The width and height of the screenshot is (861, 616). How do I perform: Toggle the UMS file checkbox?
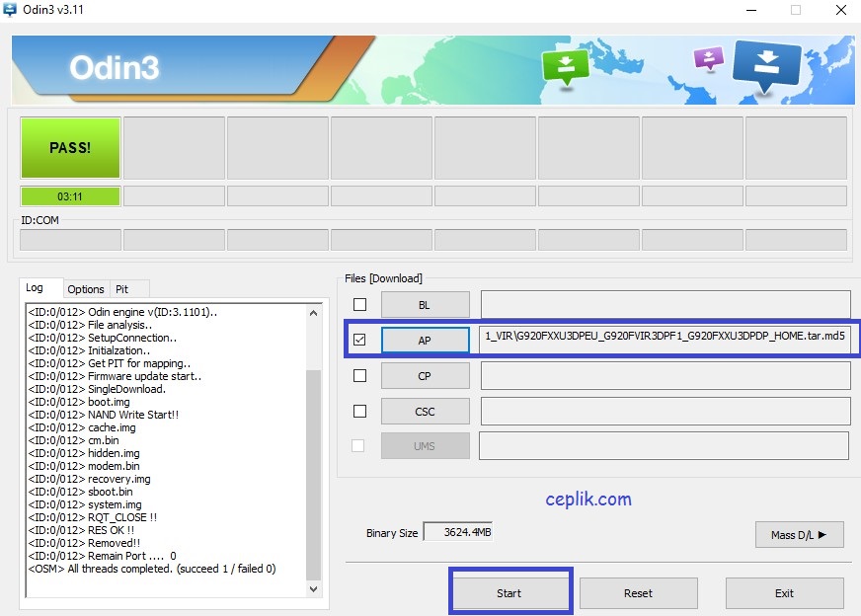click(358, 446)
